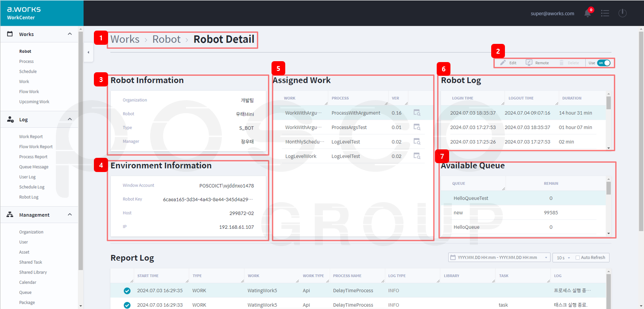
Task: Click the Edit pencil icon
Action: [503, 63]
